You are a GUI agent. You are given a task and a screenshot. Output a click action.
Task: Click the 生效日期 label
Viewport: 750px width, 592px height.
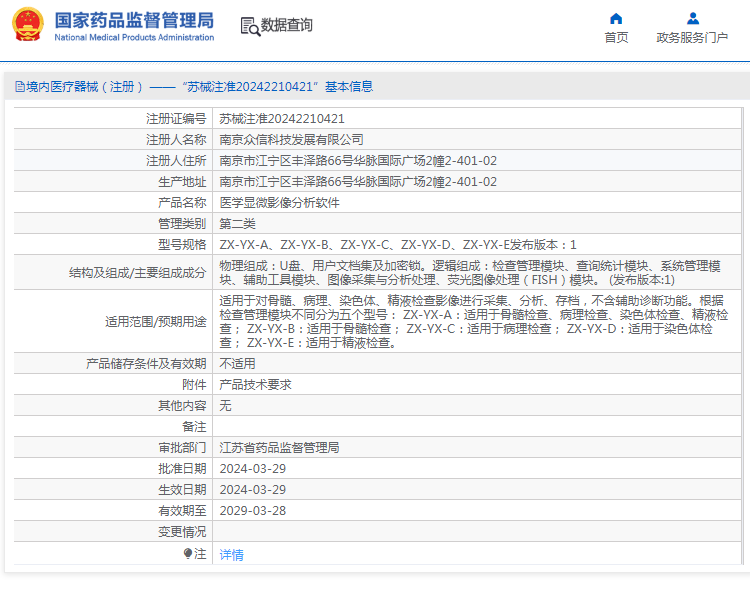182,490
